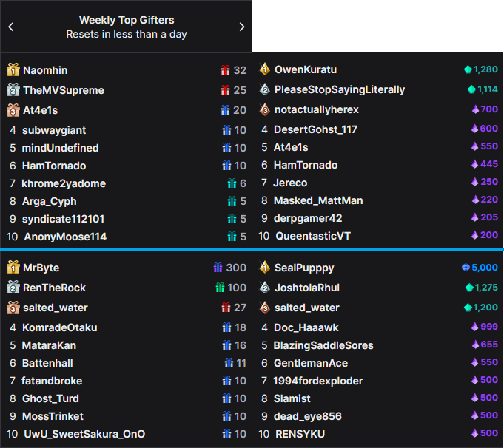Screen dimensions: 504x448
Task: Click the derpgamer42 username
Action: click(x=308, y=218)
